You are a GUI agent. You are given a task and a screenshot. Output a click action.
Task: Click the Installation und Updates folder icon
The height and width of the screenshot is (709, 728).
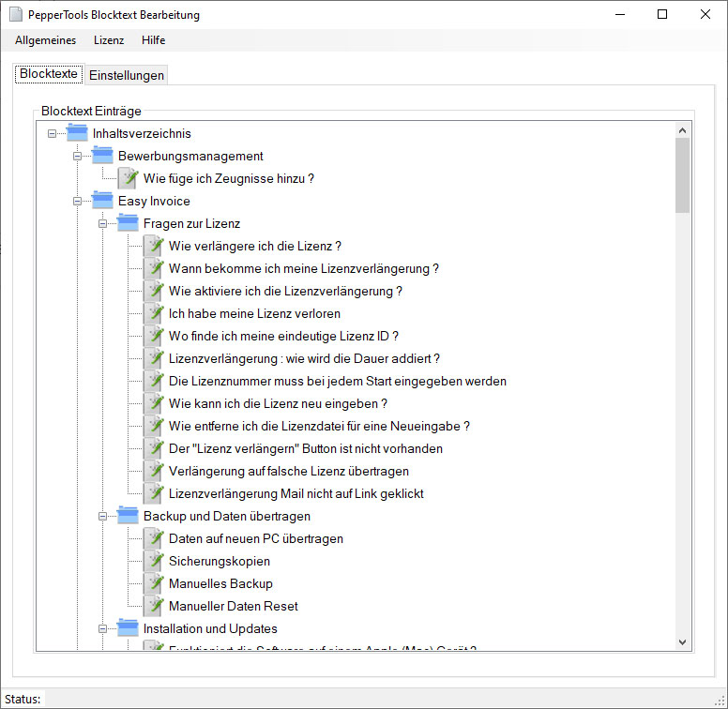(x=128, y=627)
